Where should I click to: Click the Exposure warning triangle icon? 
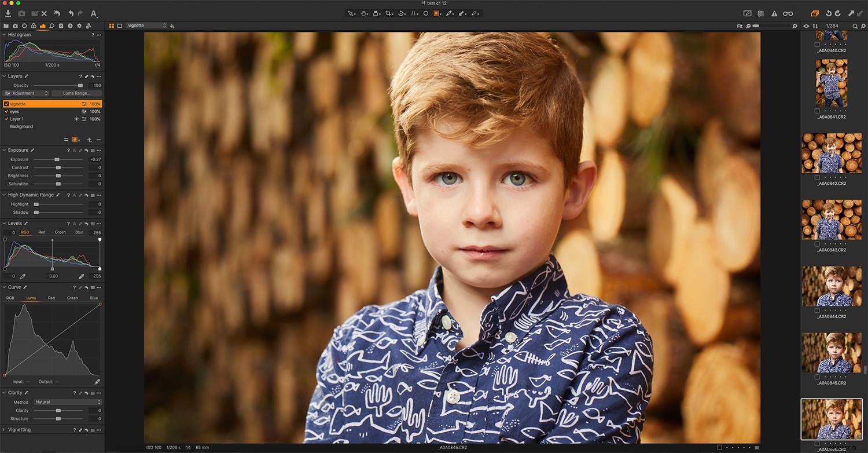point(775,13)
